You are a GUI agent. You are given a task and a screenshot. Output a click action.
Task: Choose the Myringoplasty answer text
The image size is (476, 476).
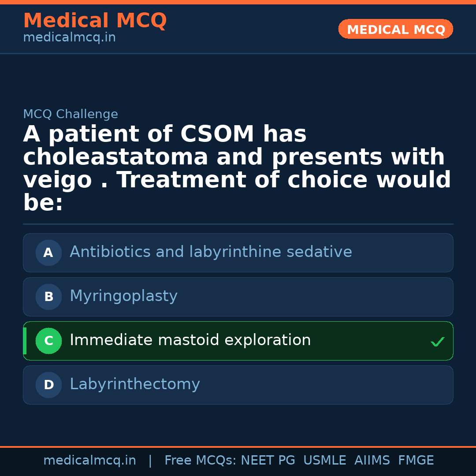click(x=123, y=296)
